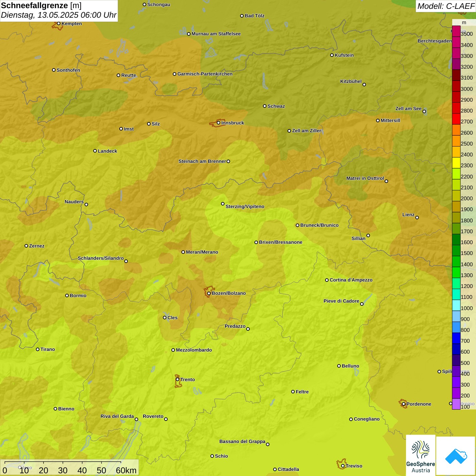Click the Trento city marker
The height and width of the screenshot is (476, 476).
point(177,379)
